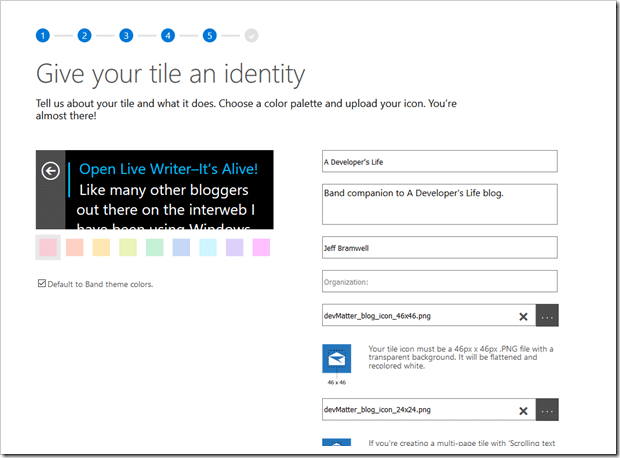Image resolution: width=620 pixels, height=458 pixels.
Task: Edit the tile name 'A Developer's Life'
Action: (439, 161)
